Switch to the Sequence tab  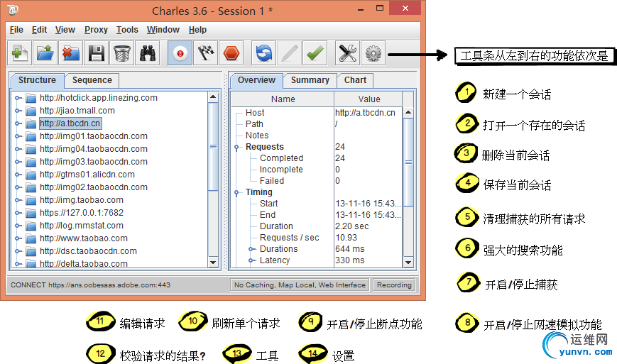92,80
